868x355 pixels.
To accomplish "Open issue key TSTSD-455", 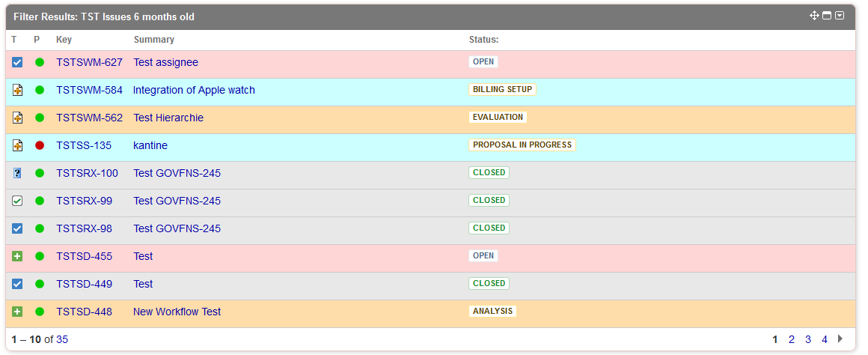I will click(x=84, y=256).
